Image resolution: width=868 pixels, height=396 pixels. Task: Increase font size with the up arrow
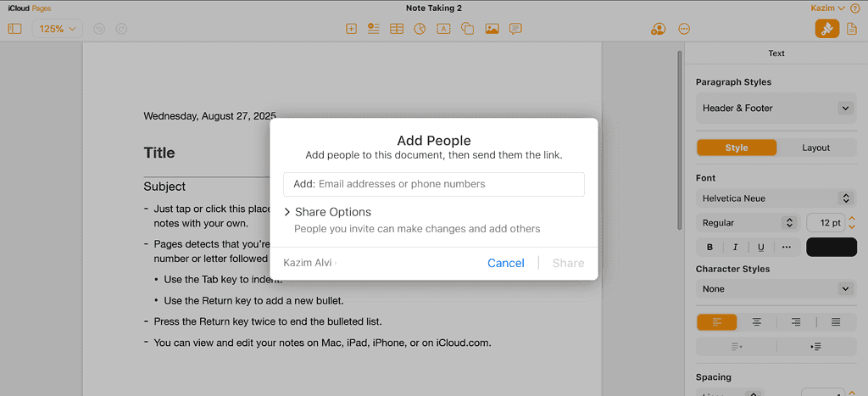(x=853, y=219)
